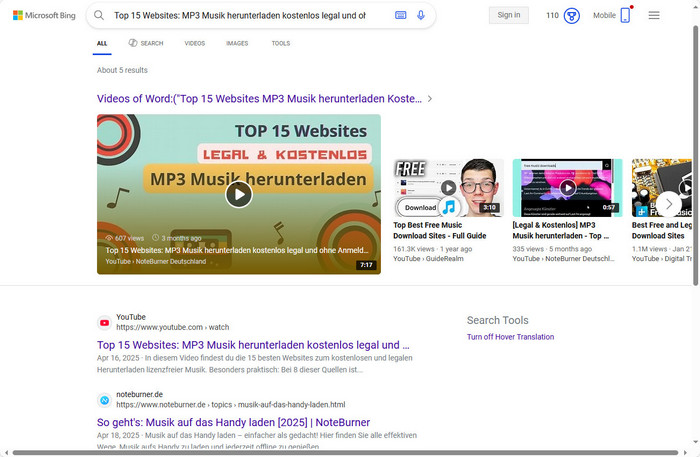Click the Apr 16, 2025 result snippet
This screenshot has width=700, height=457.
point(255,364)
